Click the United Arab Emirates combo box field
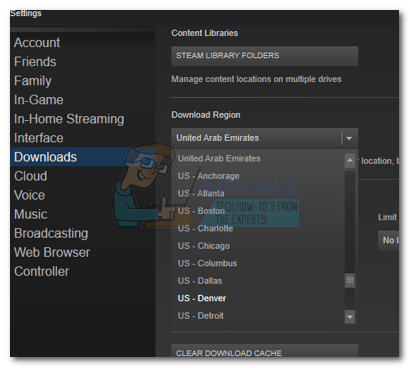Screen dimensions: 410x368 click(265, 138)
